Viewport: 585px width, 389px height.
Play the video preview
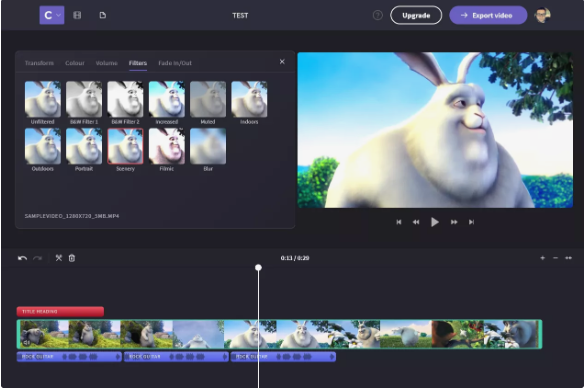pos(435,222)
